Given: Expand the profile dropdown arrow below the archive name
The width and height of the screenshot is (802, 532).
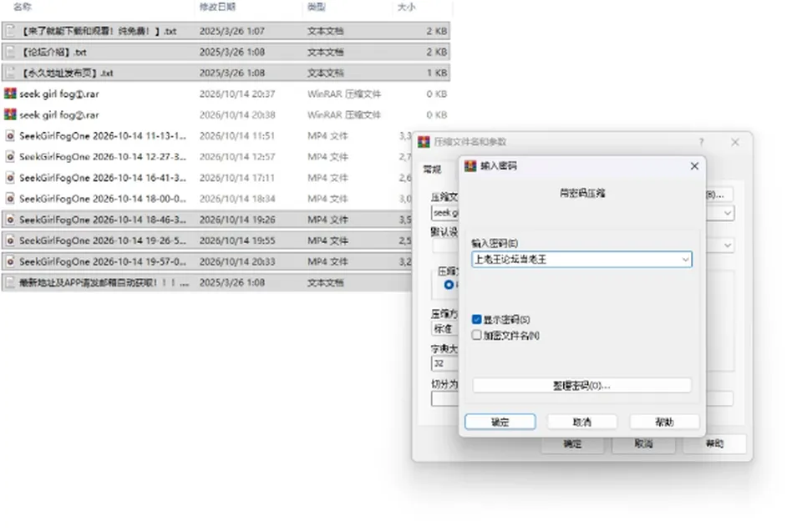Looking at the screenshot, I should pos(728,246).
